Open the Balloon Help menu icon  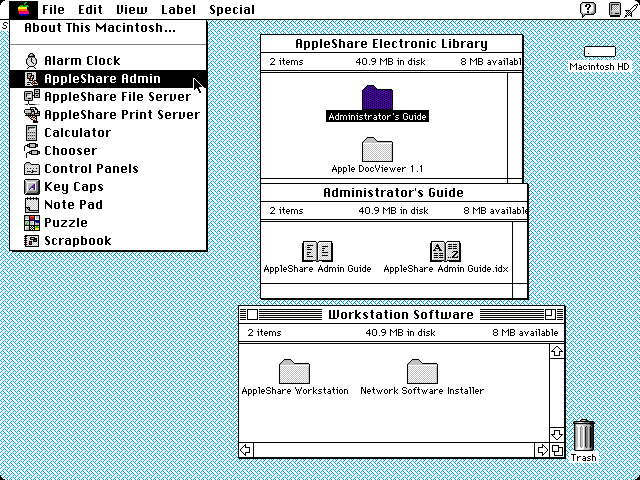click(587, 9)
